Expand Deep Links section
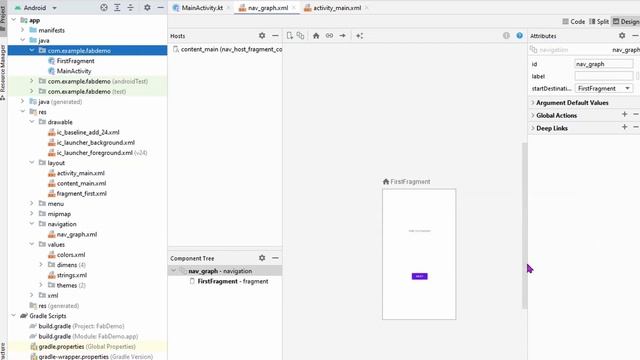 coord(532,128)
